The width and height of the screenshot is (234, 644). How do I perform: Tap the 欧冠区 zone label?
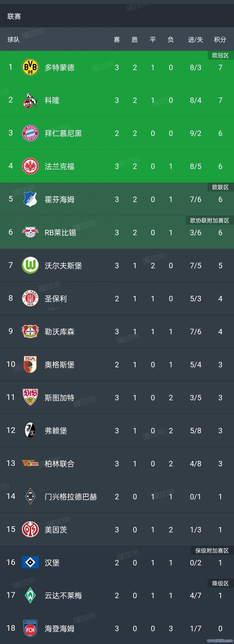(220, 55)
